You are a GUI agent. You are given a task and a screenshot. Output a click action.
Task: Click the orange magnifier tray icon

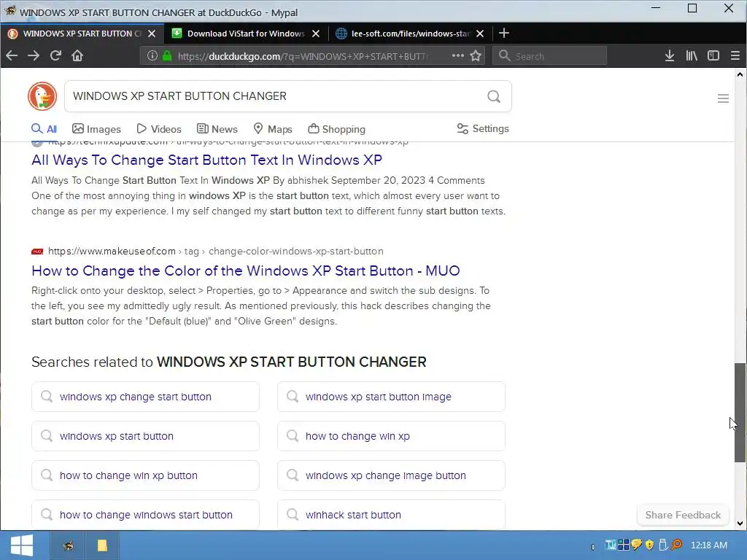(x=676, y=545)
